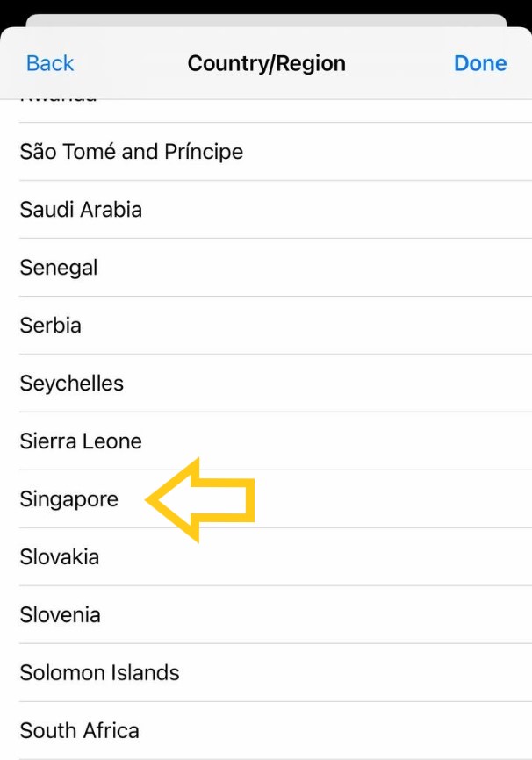Tap the South Africa entry

(x=80, y=731)
